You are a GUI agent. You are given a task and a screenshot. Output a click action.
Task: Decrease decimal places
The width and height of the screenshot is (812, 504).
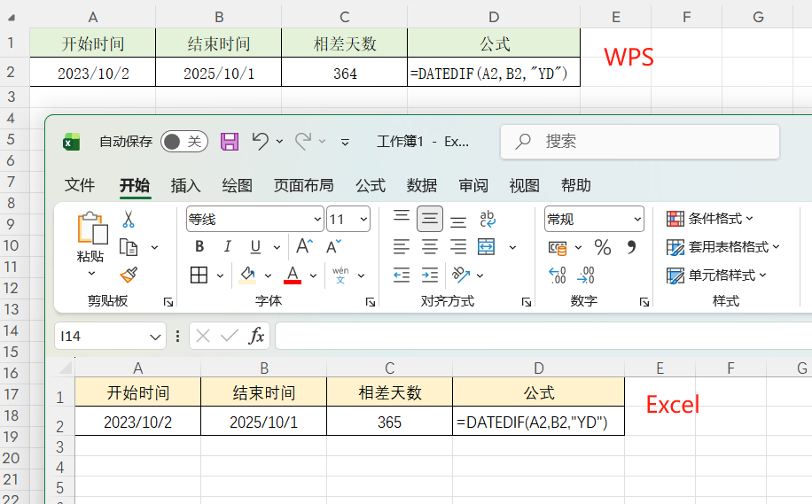pyautogui.click(x=586, y=275)
